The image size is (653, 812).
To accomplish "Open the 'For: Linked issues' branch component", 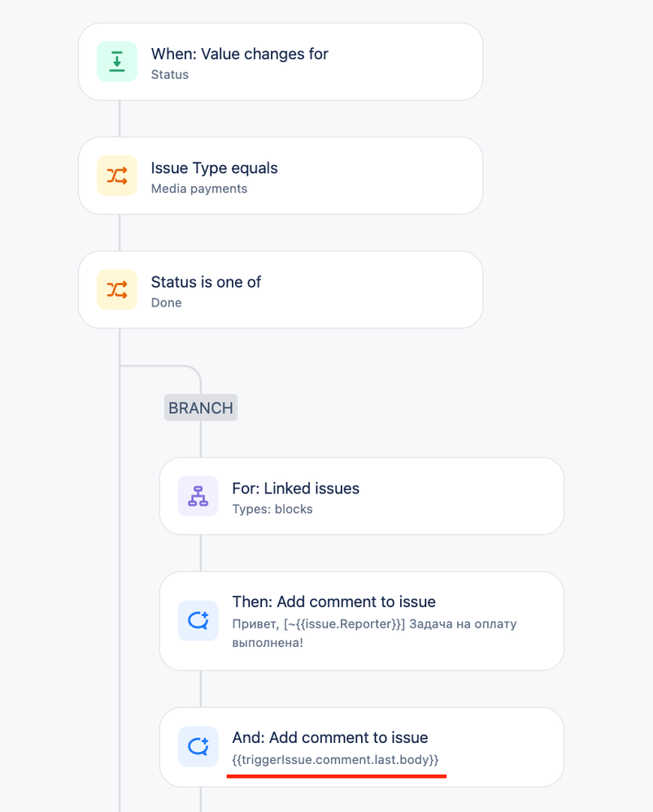I will pos(362,496).
